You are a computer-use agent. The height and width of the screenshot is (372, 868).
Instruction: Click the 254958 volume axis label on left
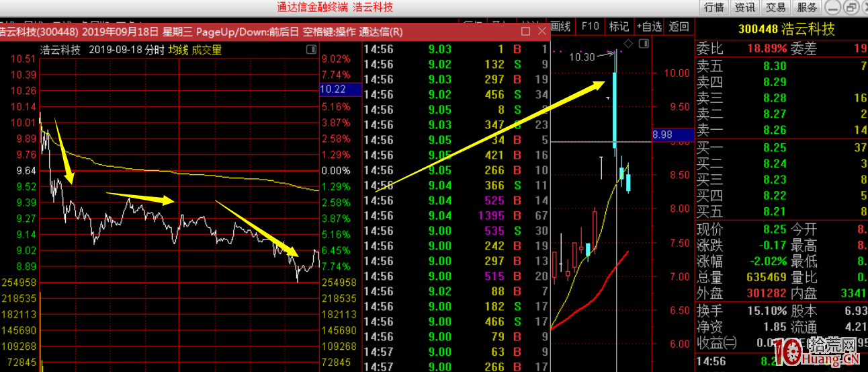tap(19, 283)
